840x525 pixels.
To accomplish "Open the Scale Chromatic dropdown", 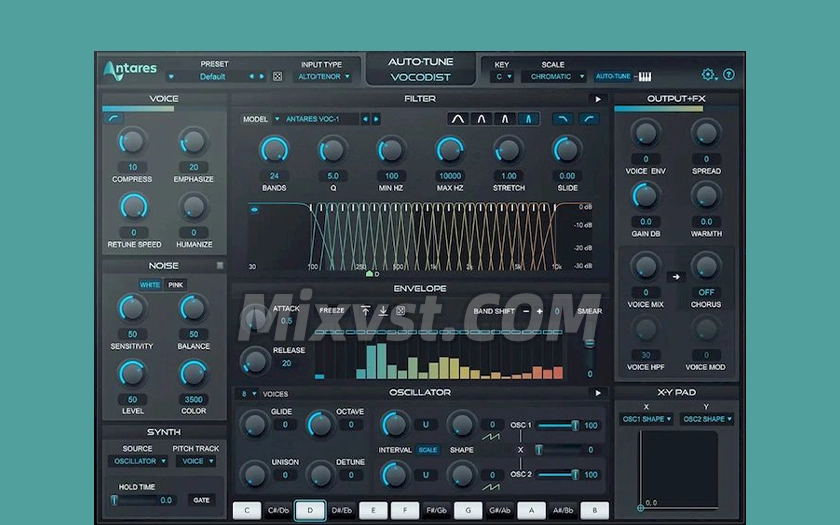I will coord(553,76).
